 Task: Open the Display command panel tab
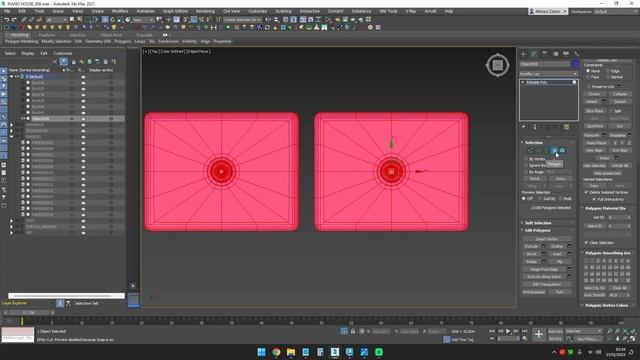click(566, 54)
